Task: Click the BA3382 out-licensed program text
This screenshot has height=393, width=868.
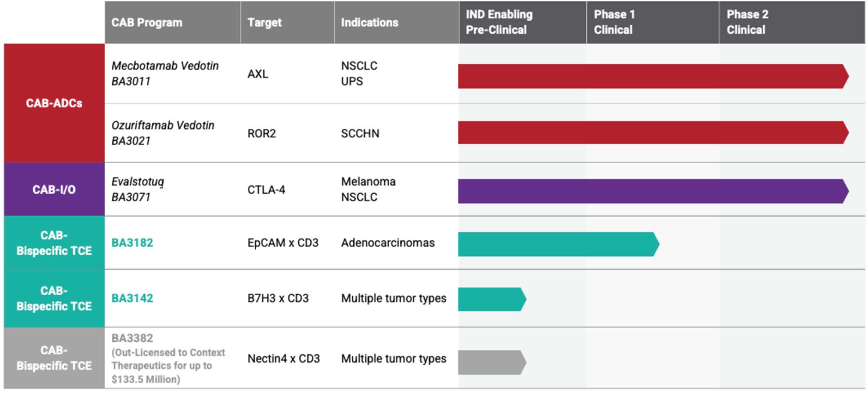Action: [168, 359]
